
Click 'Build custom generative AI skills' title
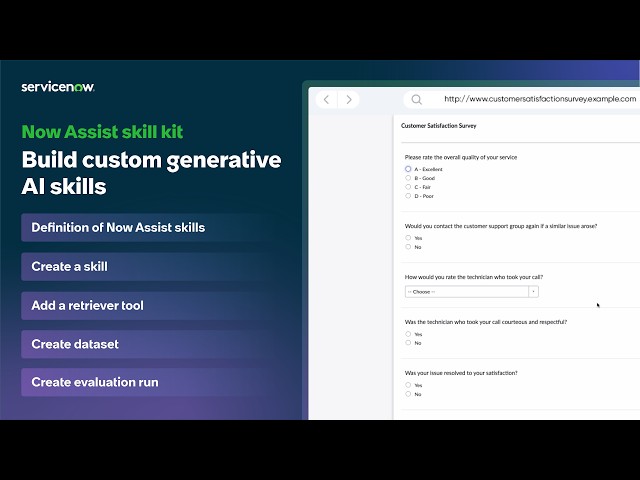point(151,173)
